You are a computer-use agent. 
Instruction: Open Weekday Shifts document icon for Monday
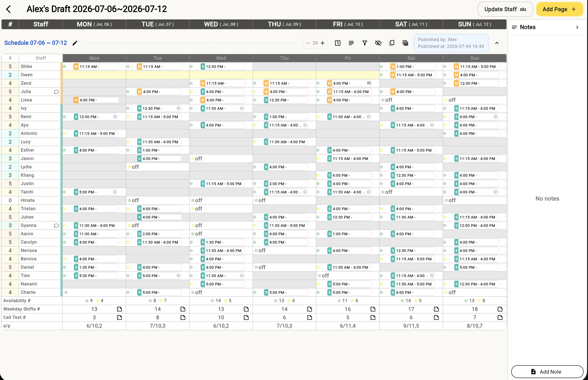click(120, 309)
